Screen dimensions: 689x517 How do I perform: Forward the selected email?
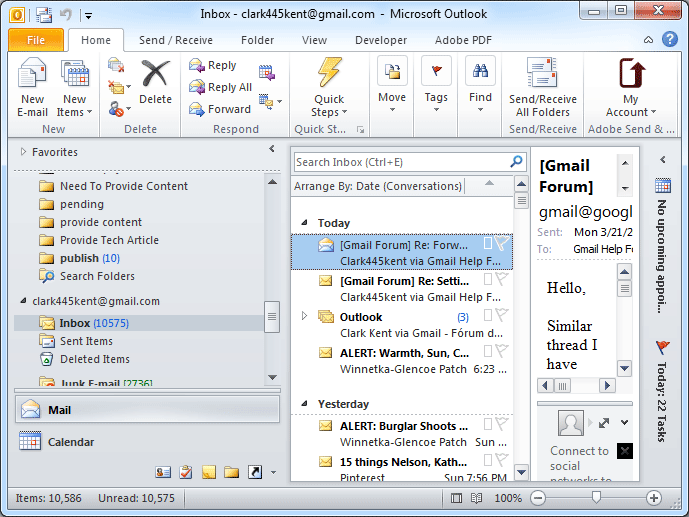pyautogui.click(x=220, y=109)
